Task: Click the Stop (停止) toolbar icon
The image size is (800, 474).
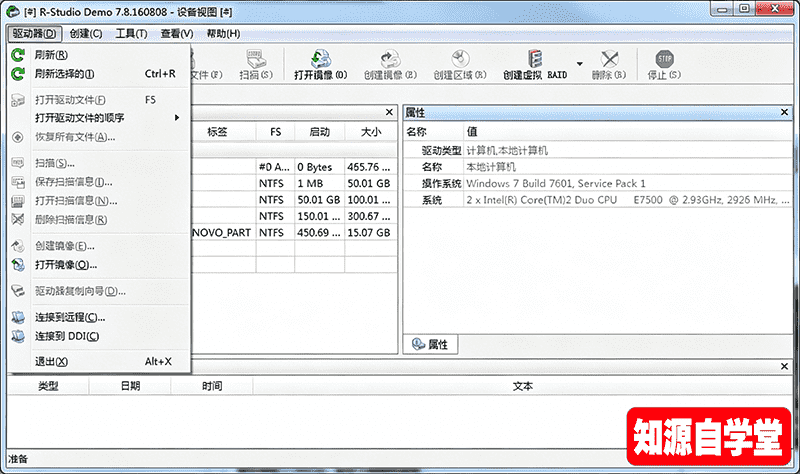Action: (664, 59)
